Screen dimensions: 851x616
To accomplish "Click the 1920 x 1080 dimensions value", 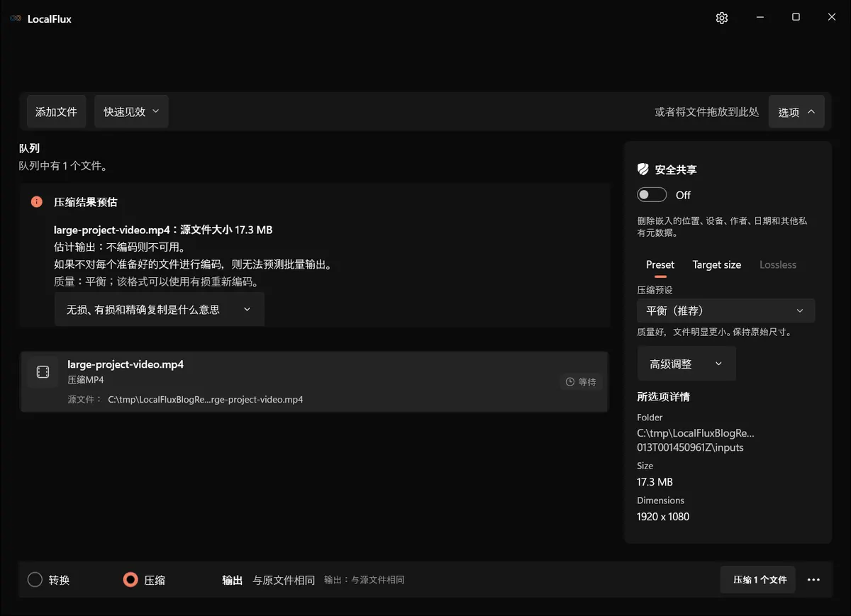I will pyautogui.click(x=663, y=517).
